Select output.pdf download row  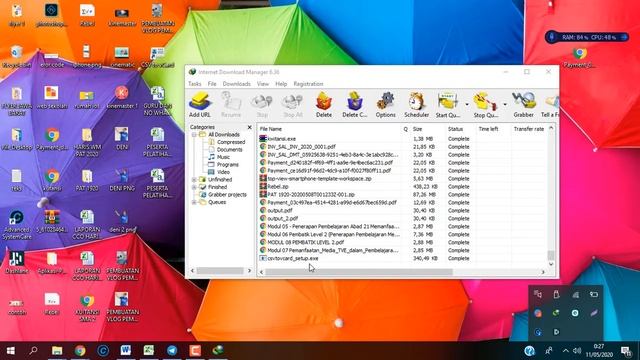402,211
